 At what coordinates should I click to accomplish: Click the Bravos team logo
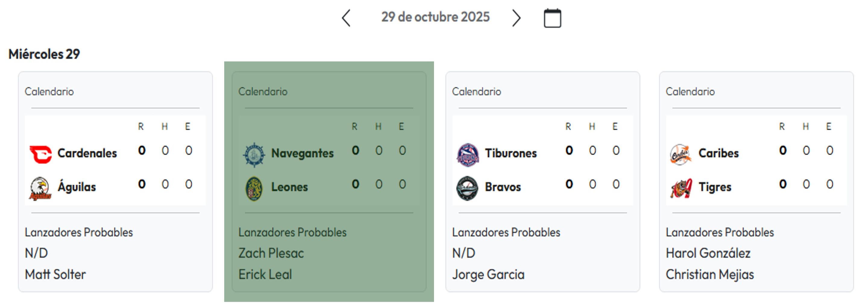[467, 188]
